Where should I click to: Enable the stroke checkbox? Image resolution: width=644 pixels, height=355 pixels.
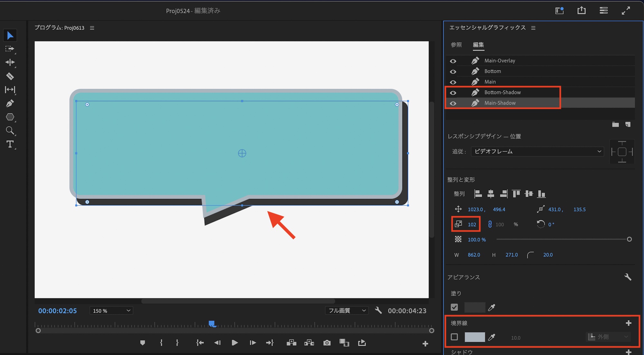pyautogui.click(x=454, y=337)
